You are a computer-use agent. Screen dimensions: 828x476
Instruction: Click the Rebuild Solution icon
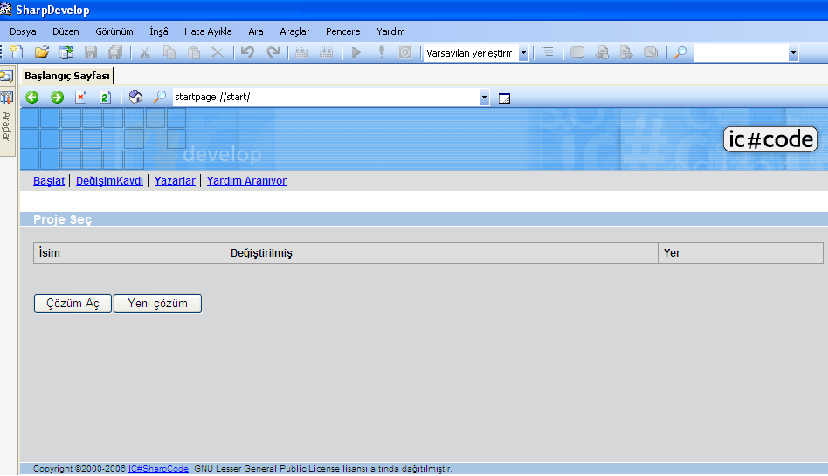(326, 52)
